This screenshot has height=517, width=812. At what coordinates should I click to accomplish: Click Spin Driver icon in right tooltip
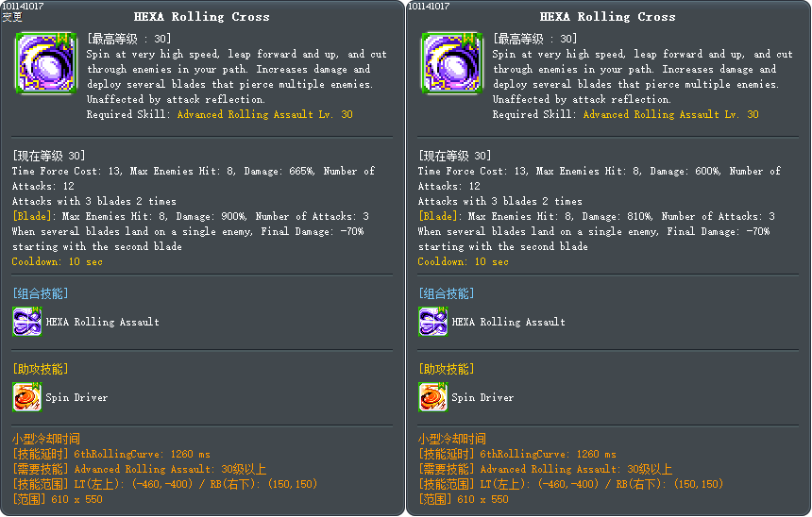tap(432, 397)
